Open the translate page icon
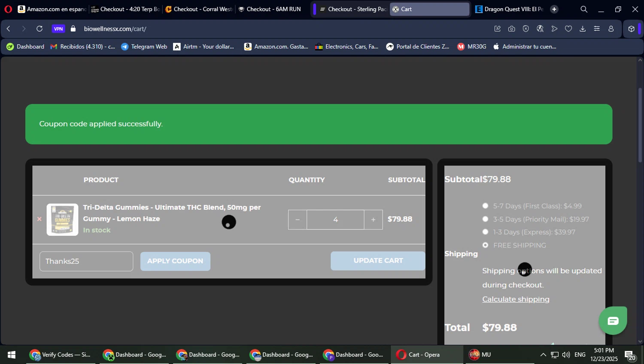644x364 pixels. coord(540,29)
